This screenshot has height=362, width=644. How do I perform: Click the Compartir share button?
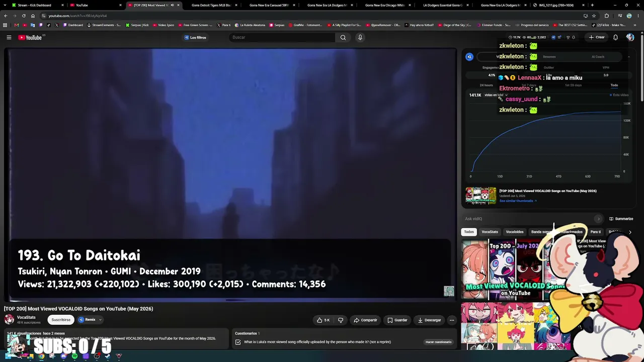pyautogui.click(x=365, y=320)
